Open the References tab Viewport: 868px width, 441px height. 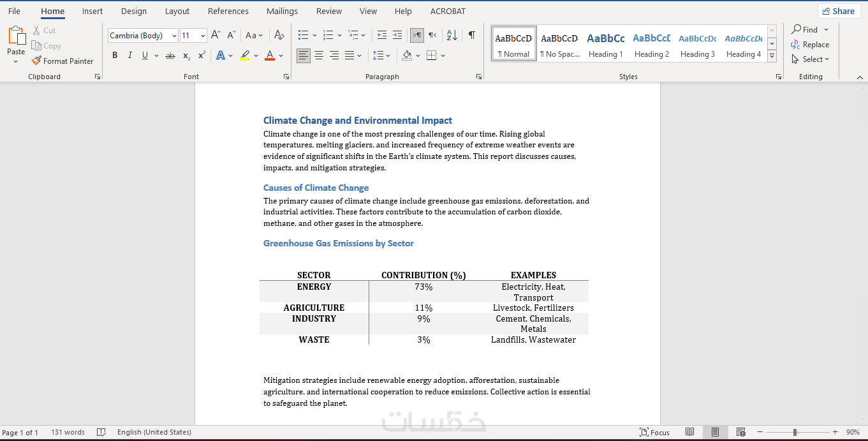click(228, 11)
